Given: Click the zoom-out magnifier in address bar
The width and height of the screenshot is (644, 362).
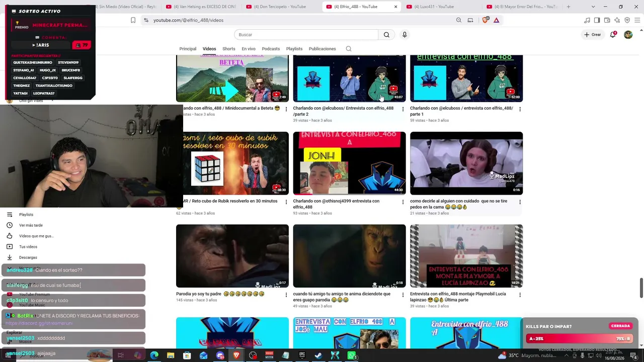Looking at the screenshot, I should pyautogui.click(x=459, y=20).
